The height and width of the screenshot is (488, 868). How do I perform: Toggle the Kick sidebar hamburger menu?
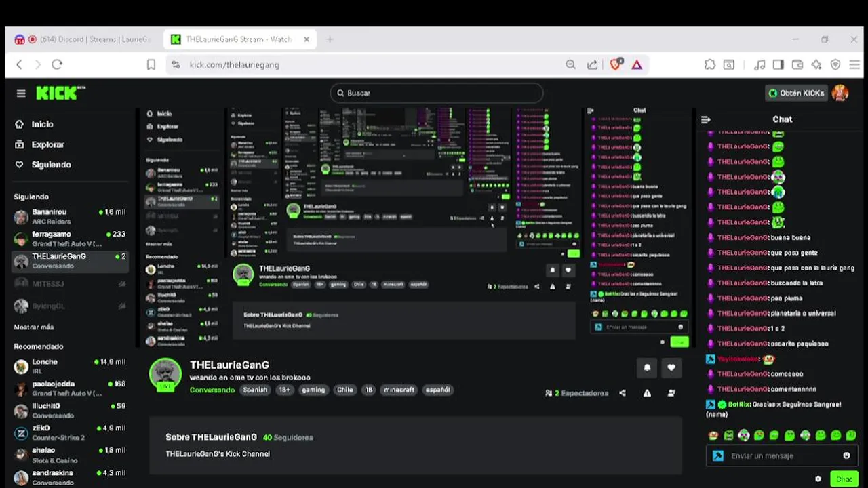(21, 94)
